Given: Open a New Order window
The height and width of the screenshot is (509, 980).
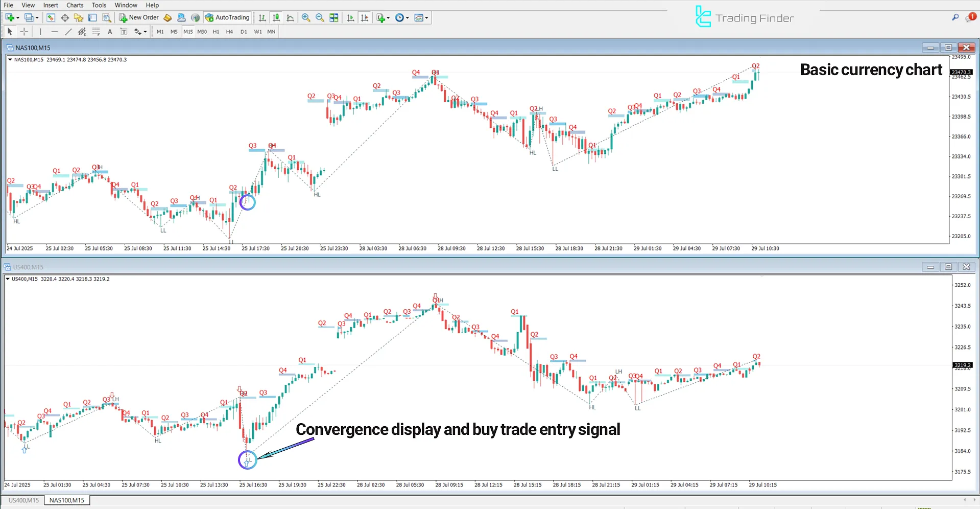Looking at the screenshot, I should [x=138, y=17].
